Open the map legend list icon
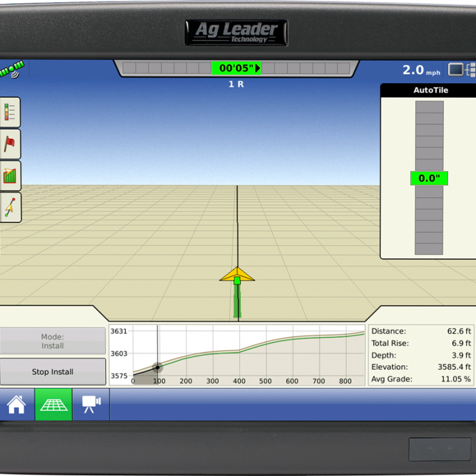This screenshot has height=476, width=476. click(x=10, y=112)
